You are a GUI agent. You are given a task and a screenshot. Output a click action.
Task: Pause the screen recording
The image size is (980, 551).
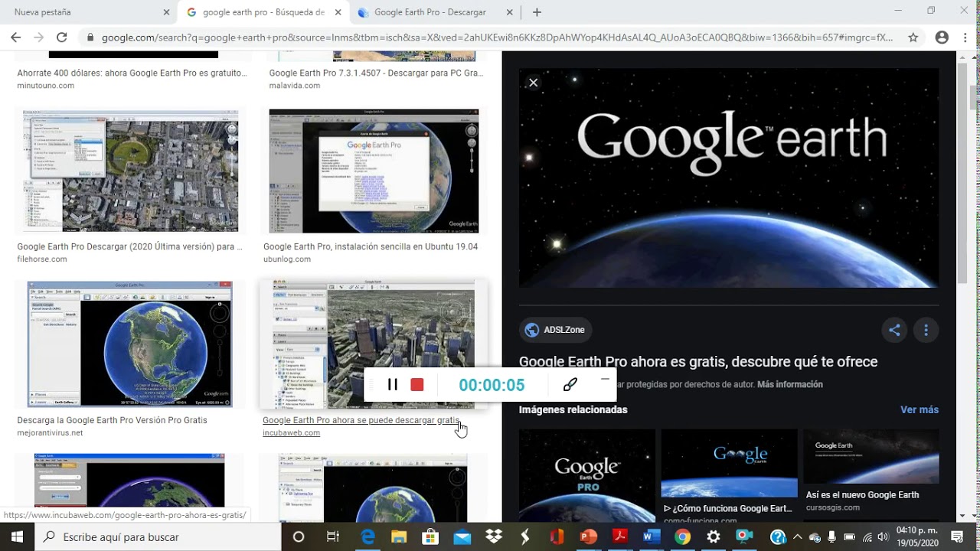(x=392, y=384)
